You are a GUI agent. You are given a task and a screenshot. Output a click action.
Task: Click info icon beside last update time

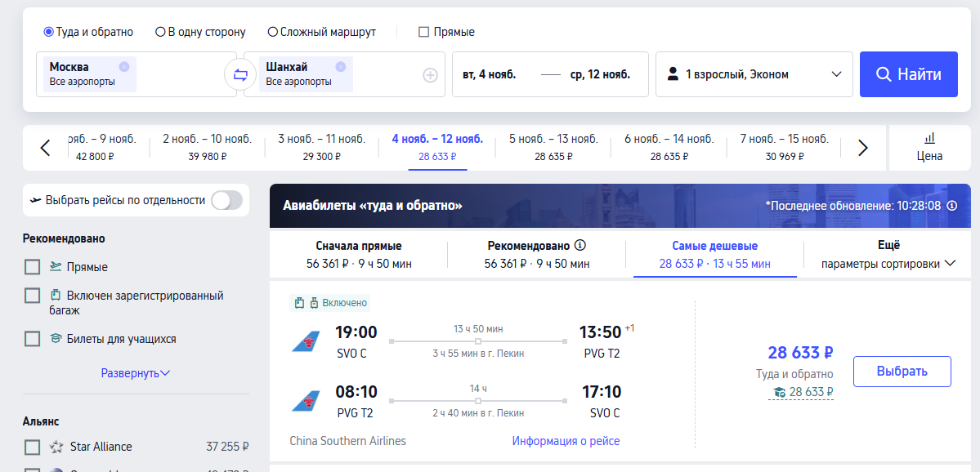click(x=952, y=206)
